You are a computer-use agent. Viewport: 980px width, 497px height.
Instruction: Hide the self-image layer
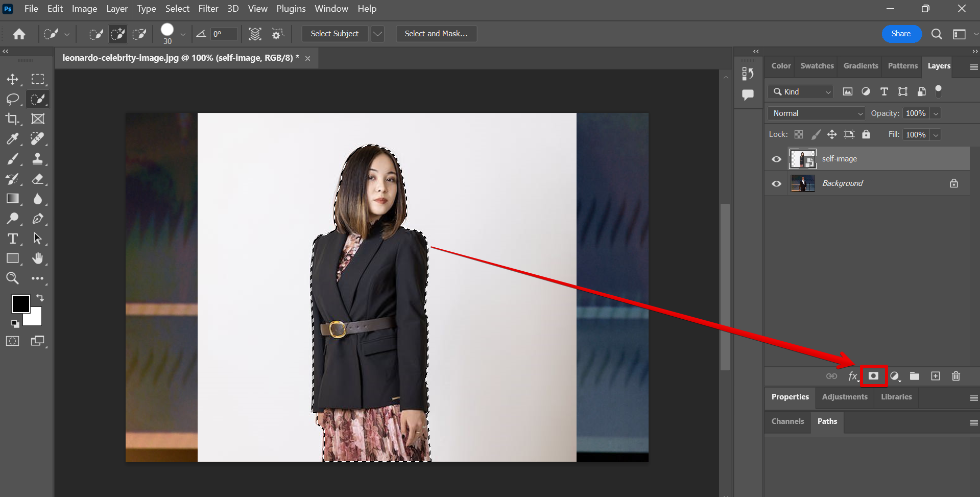coord(776,159)
